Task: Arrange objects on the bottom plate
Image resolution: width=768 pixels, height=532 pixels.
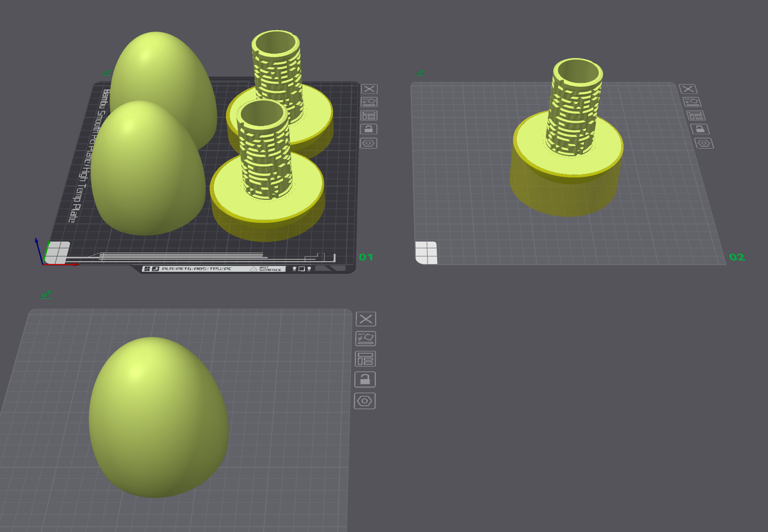Action: (x=365, y=359)
